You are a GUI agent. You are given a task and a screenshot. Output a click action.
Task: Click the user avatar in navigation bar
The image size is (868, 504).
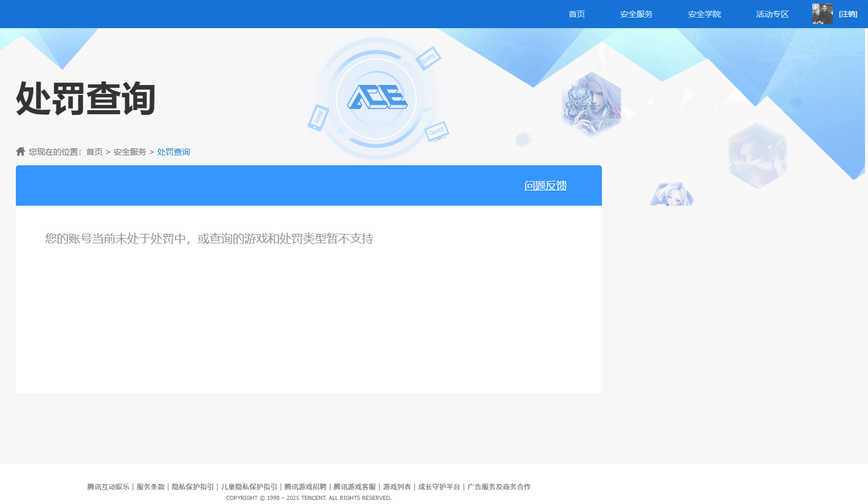click(822, 13)
